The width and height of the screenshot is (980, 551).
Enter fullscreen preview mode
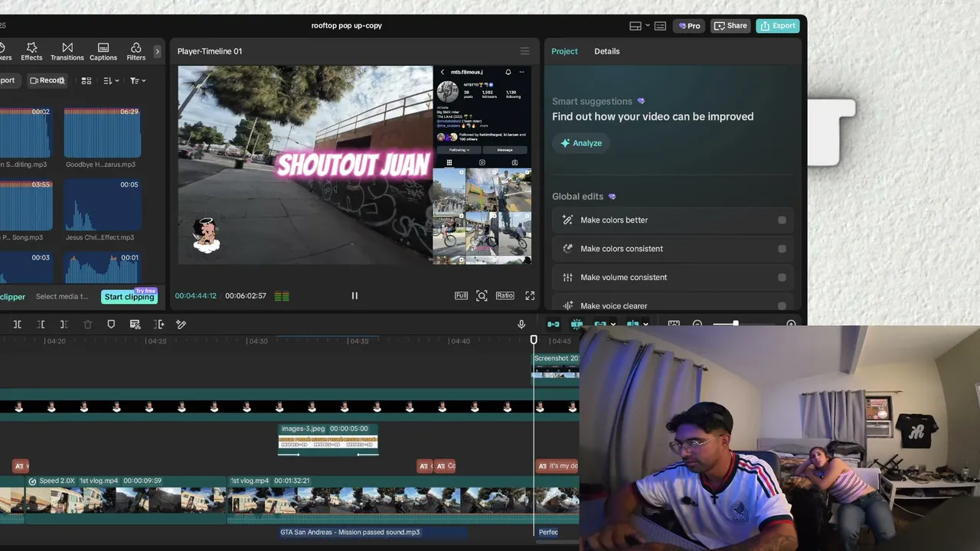530,295
